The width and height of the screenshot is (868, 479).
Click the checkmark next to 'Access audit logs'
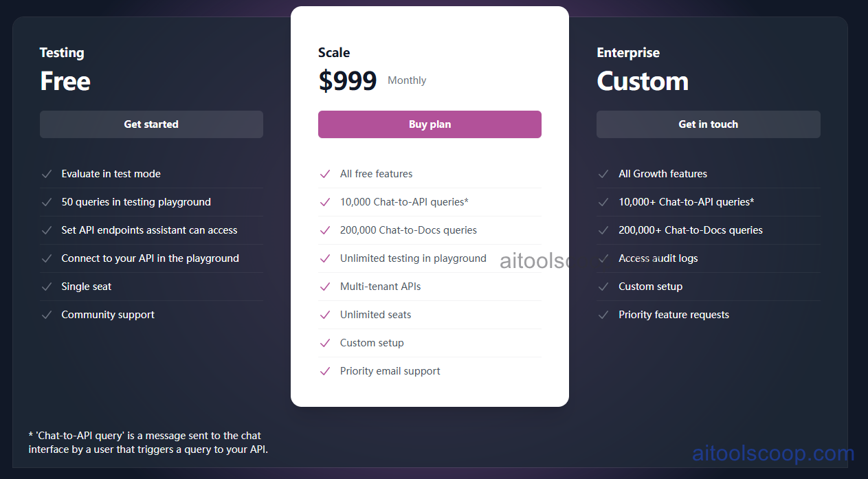coord(603,258)
